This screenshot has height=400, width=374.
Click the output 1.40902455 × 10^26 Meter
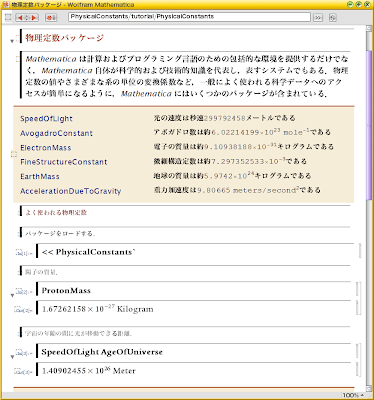89,371
